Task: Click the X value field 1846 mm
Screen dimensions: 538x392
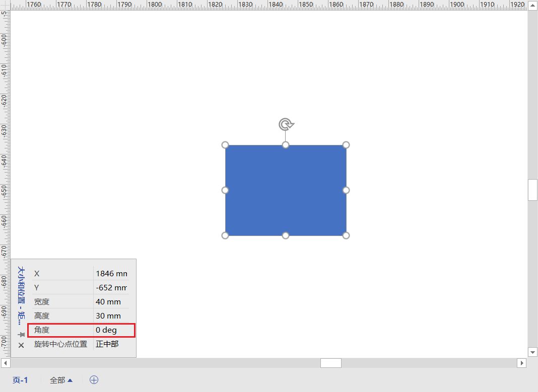Action: coord(111,273)
